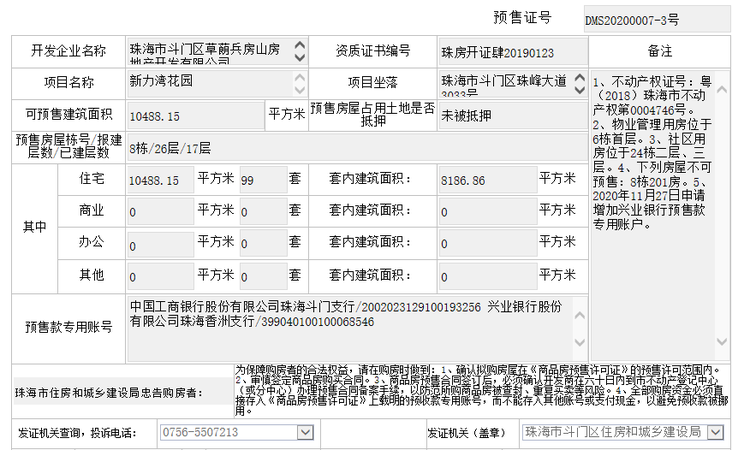This screenshot has height=450, width=750.
Task: Click commercial area field in 商业 row
Action: (160, 211)
